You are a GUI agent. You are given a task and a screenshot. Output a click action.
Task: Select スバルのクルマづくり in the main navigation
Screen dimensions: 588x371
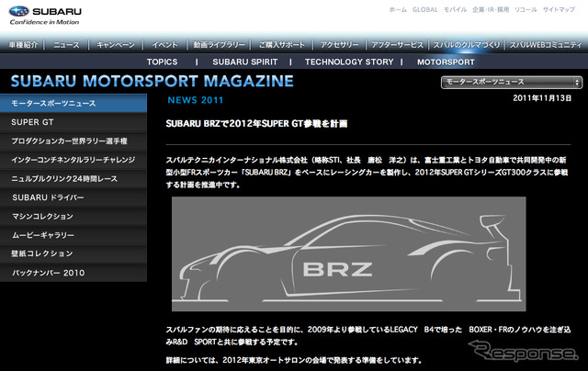click(467, 45)
